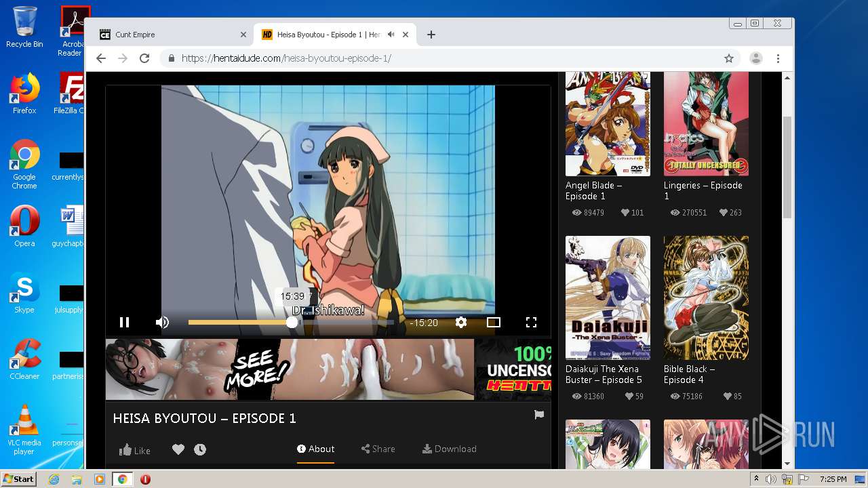Toggle theater mode in the player
The width and height of the screenshot is (868, 488).
tap(494, 323)
